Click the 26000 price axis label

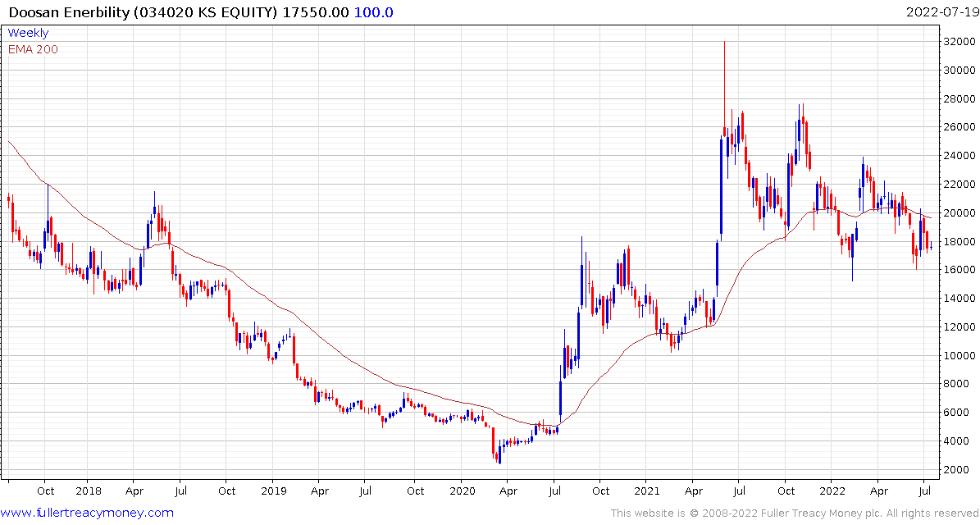click(960, 127)
